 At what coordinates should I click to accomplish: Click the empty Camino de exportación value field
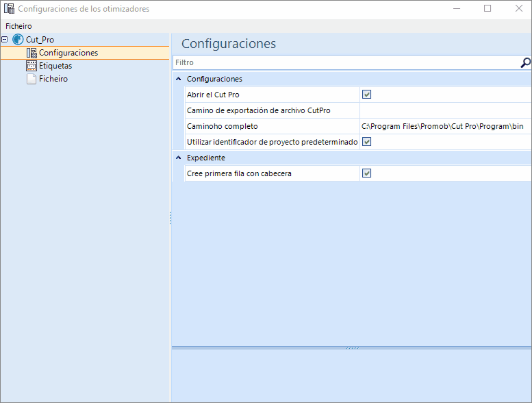coord(446,110)
